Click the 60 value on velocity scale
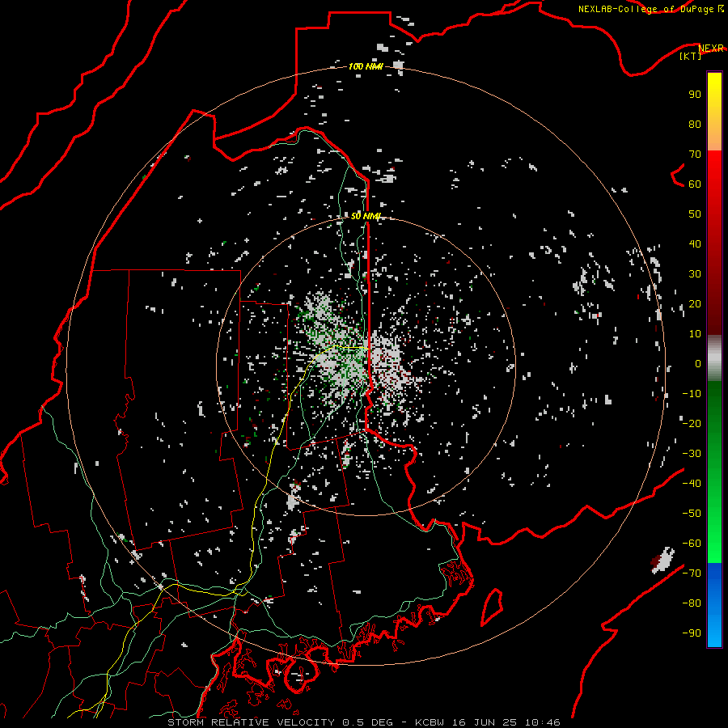The height and width of the screenshot is (728, 728). (695, 184)
